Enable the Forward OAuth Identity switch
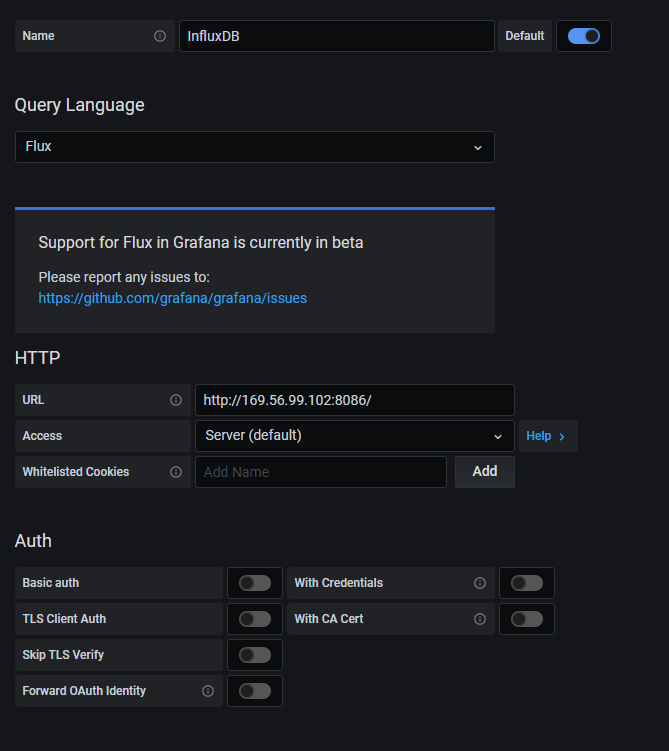 point(255,691)
